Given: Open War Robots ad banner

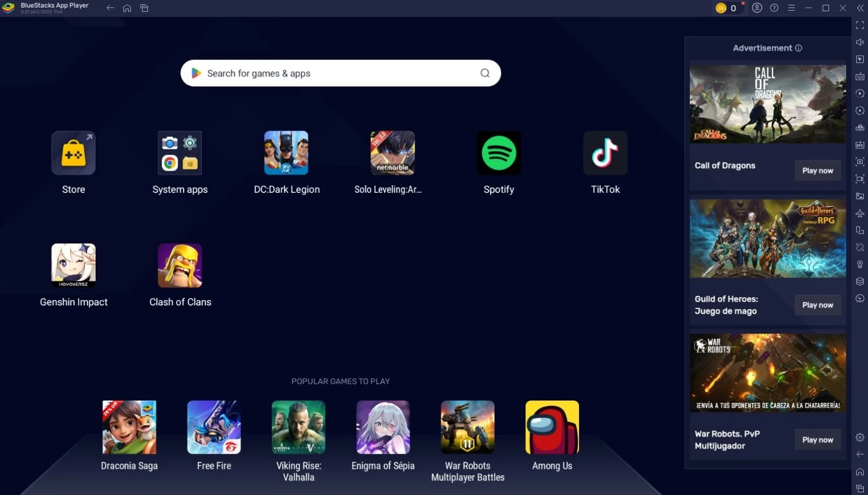Looking at the screenshot, I should coord(768,373).
